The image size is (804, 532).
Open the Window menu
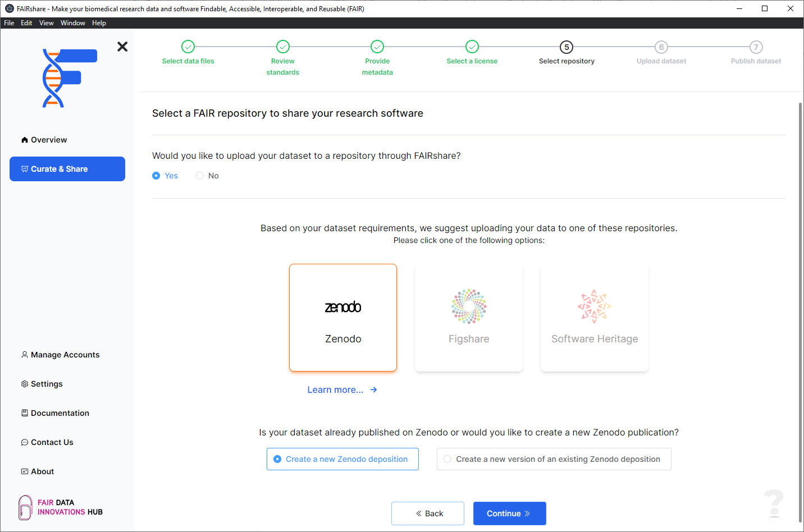coord(73,23)
